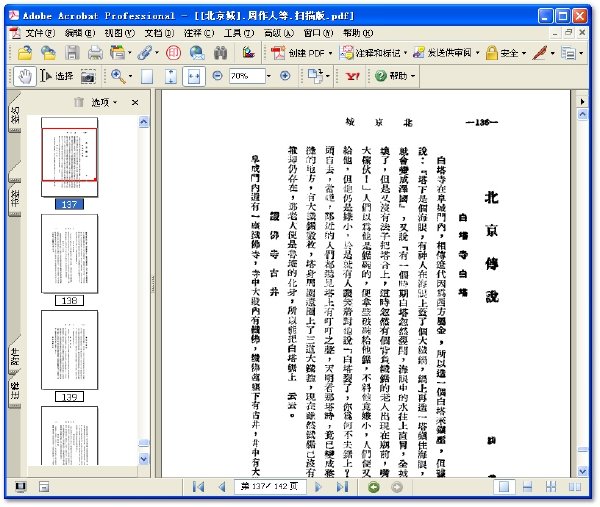Go to the first page
The image size is (600, 507).
click(198, 487)
